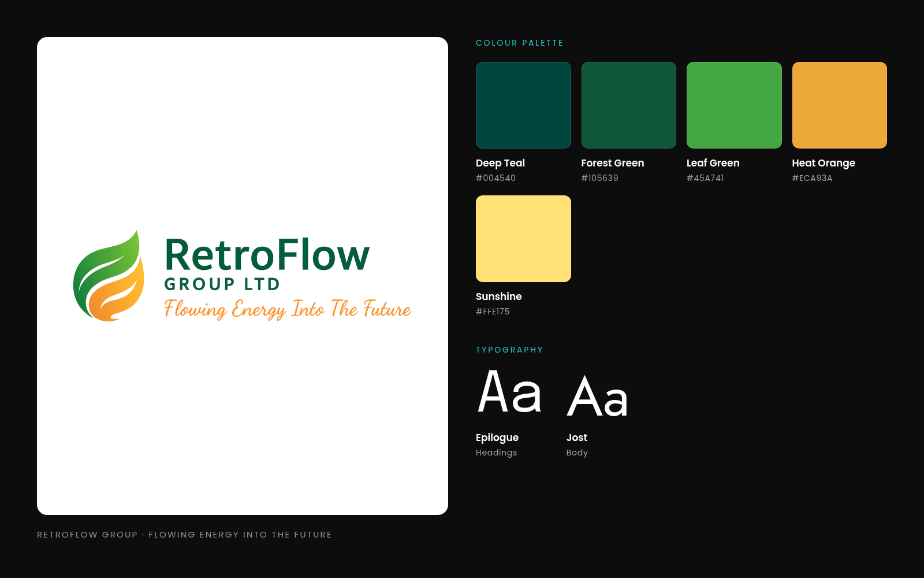The image size is (924, 578).
Task: Click the TYPOGRAPHY heading
Action: click(509, 350)
